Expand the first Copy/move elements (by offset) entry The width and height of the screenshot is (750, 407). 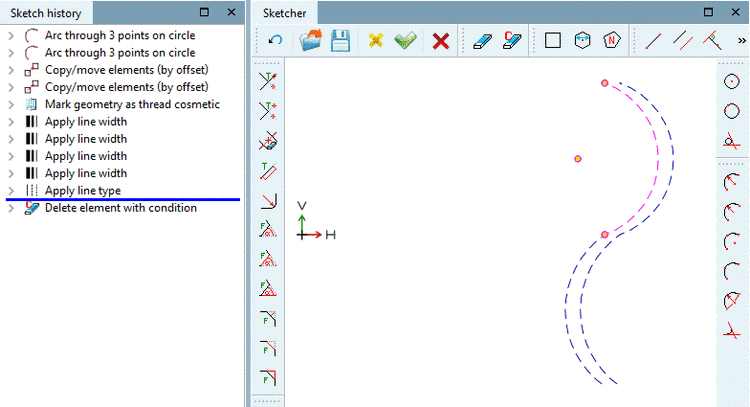[11, 70]
